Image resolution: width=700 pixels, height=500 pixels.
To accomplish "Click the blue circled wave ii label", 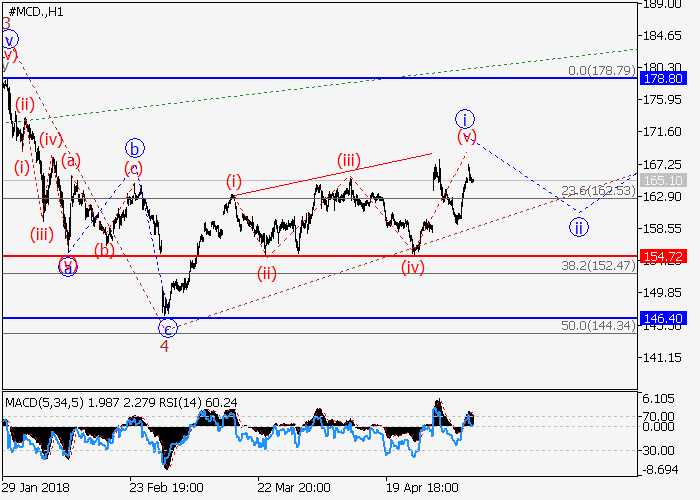I will pyautogui.click(x=578, y=227).
